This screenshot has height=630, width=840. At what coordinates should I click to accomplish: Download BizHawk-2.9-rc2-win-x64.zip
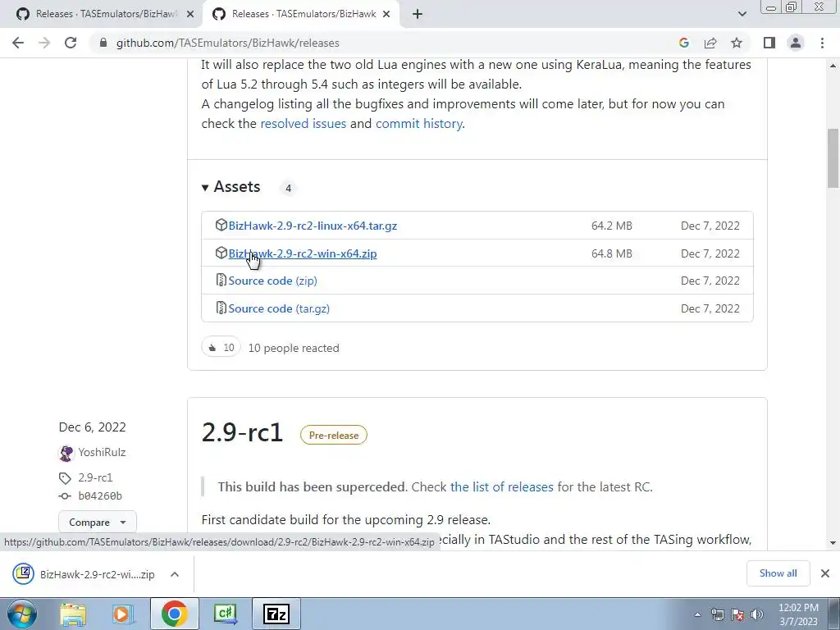click(x=303, y=253)
